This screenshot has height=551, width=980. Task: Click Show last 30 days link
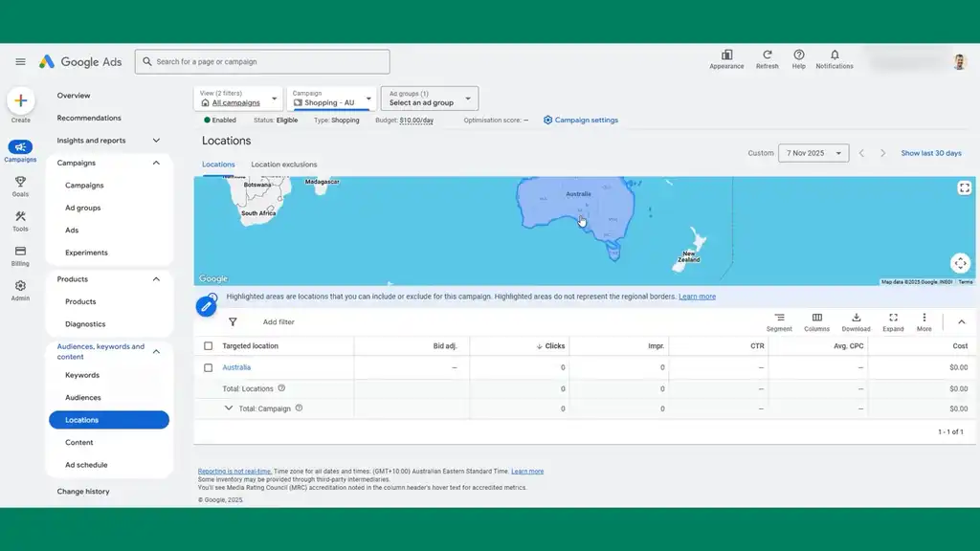click(930, 153)
